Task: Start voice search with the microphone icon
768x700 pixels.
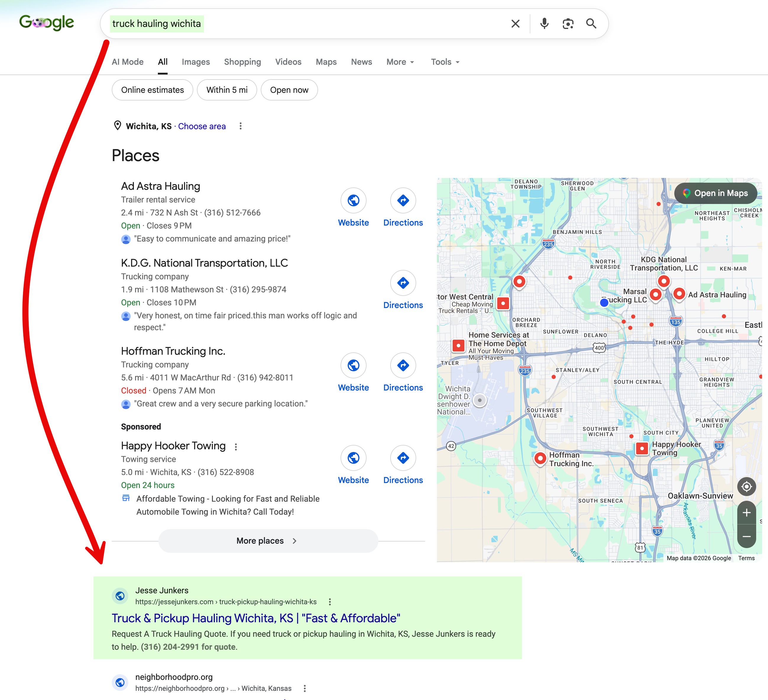Action: [x=545, y=24]
